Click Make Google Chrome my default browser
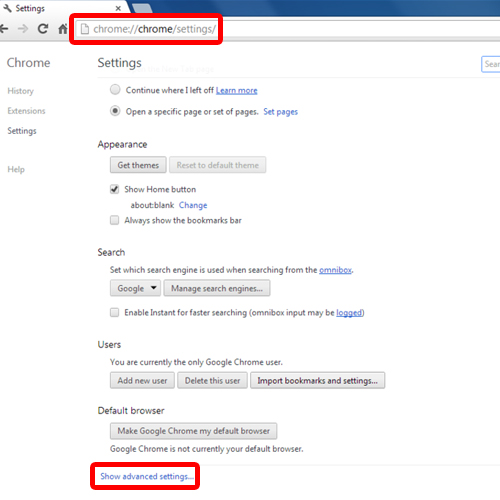The image size is (500, 500). tap(194, 431)
